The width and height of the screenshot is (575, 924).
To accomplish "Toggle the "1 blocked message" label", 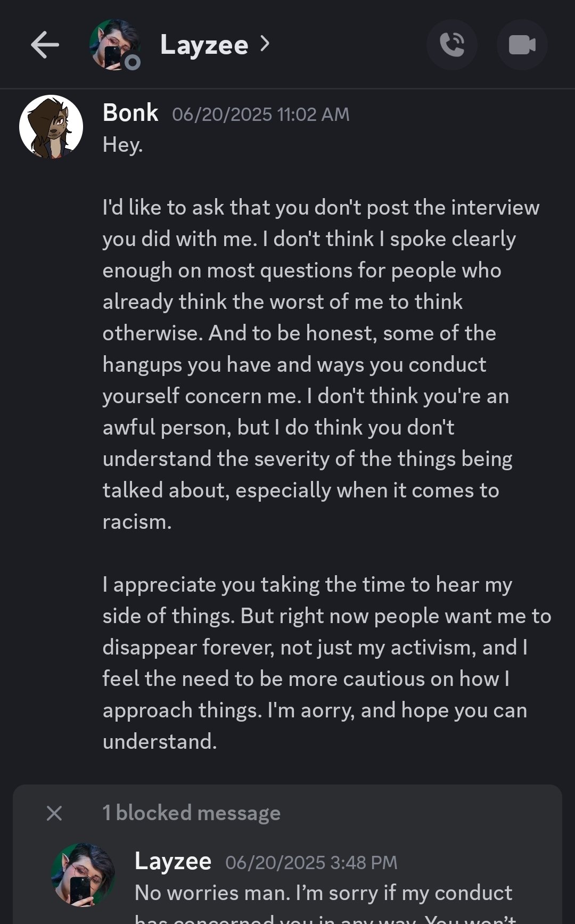I will [x=191, y=813].
